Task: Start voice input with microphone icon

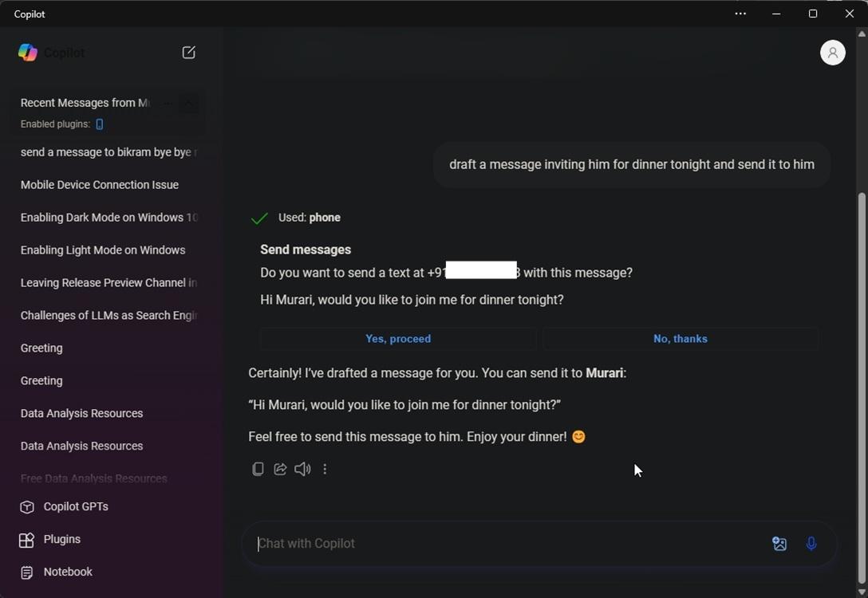Action: (811, 544)
